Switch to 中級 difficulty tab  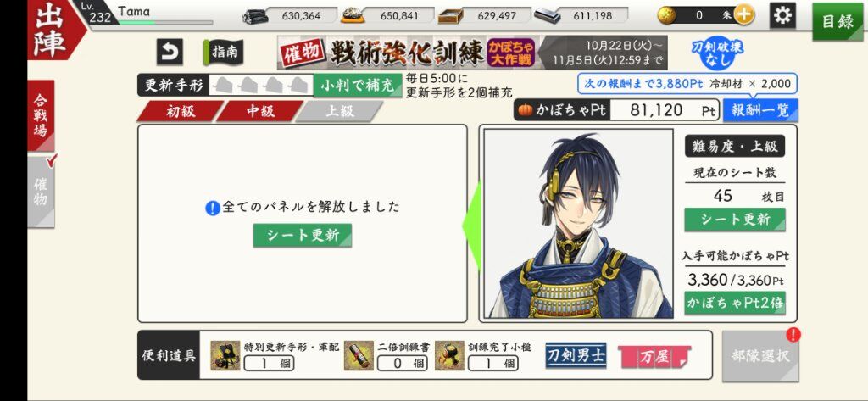[259, 111]
